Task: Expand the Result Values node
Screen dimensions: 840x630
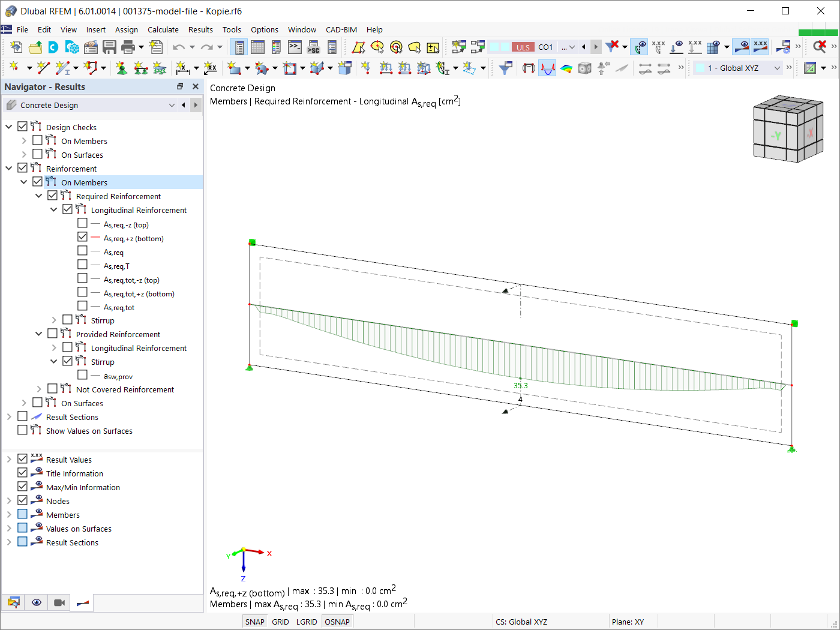Action: coord(8,459)
